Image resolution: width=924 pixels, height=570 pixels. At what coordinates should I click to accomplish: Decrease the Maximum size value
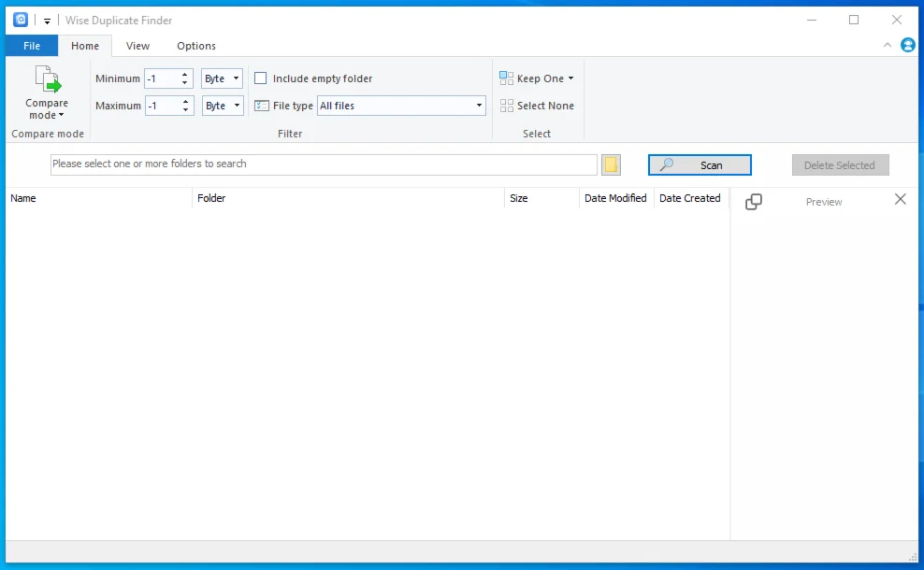pyautogui.click(x=185, y=109)
